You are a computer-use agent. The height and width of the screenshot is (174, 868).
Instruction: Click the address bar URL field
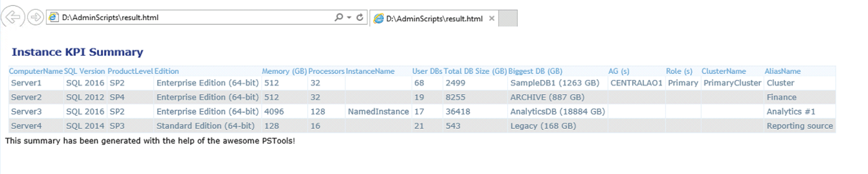[x=194, y=17]
